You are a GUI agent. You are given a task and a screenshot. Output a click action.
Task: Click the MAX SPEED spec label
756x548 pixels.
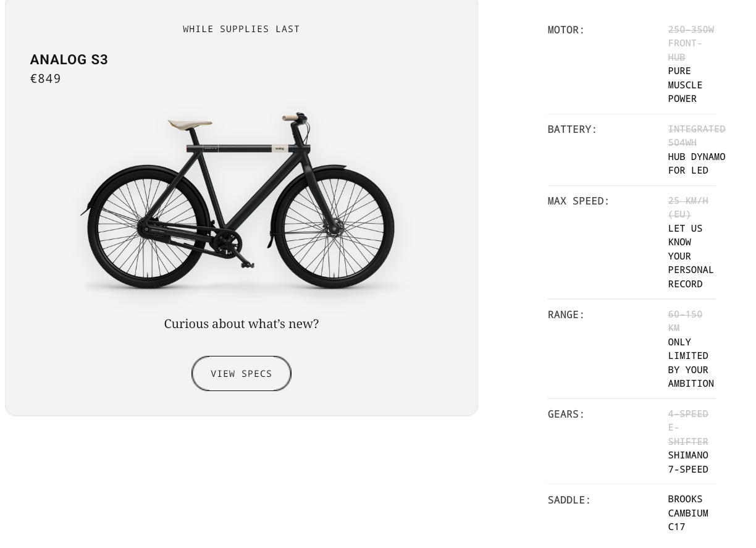pyautogui.click(x=578, y=201)
